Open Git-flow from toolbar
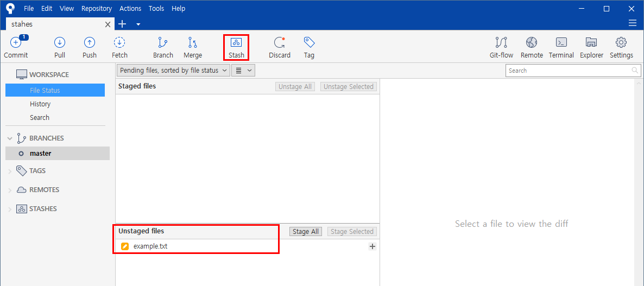The height and width of the screenshot is (286, 644). pyautogui.click(x=502, y=47)
